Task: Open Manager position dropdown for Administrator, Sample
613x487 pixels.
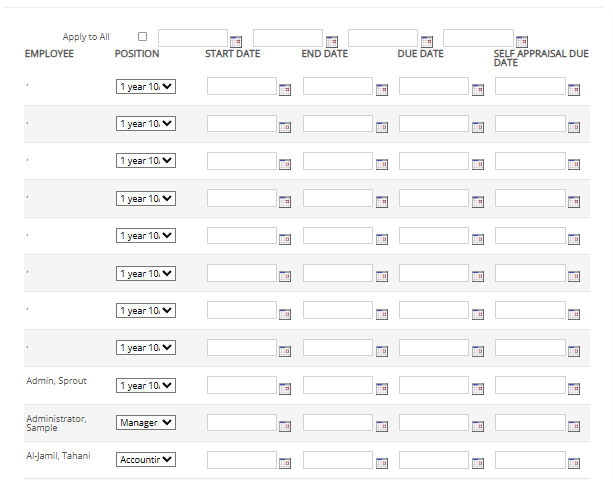Action: 146,423
